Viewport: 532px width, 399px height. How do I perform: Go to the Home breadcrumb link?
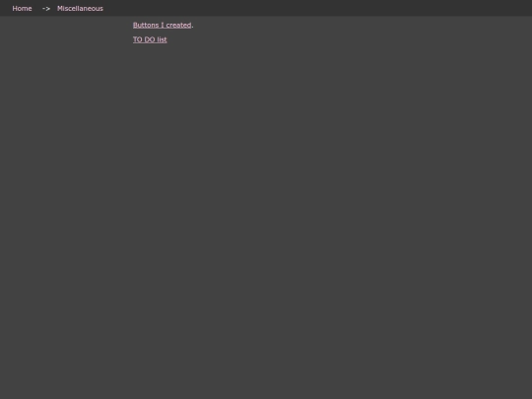pos(22,9)
